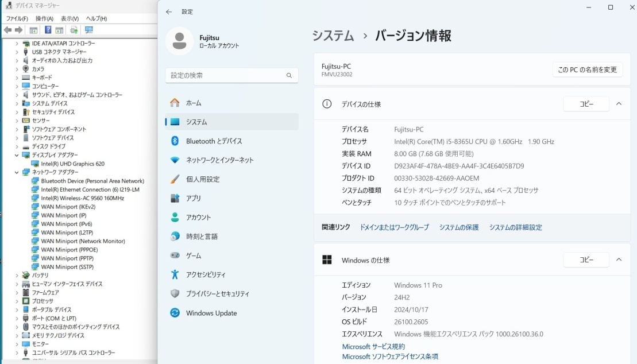This screenshot has height=364, width=637.
Task: Open アカウント settings
Action: click(231, 218)
